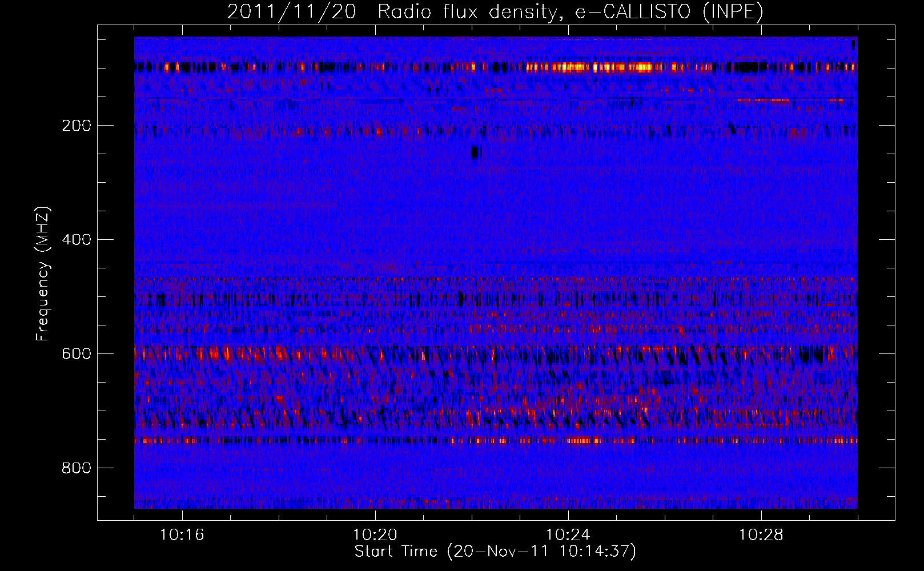Click the 10:24 time tick label
Screen dimensions: 924x571
tap(568, 535)
